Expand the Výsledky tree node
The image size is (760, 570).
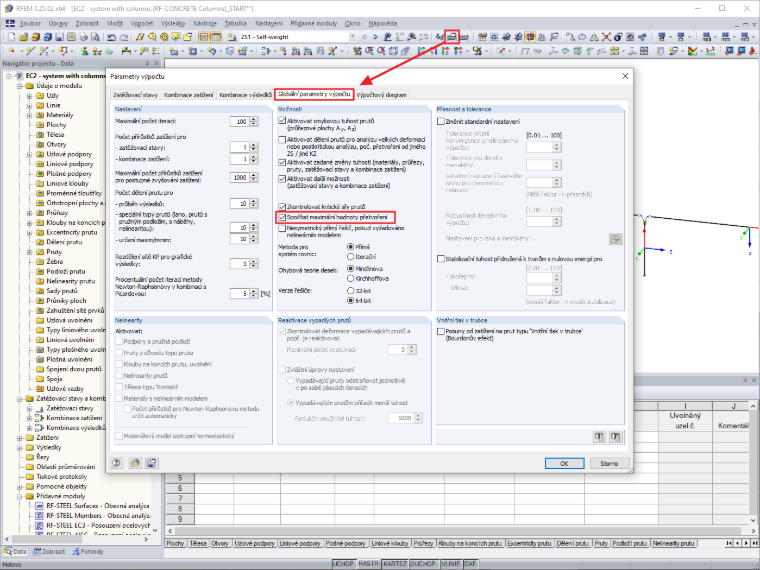[x=20, y=447]
